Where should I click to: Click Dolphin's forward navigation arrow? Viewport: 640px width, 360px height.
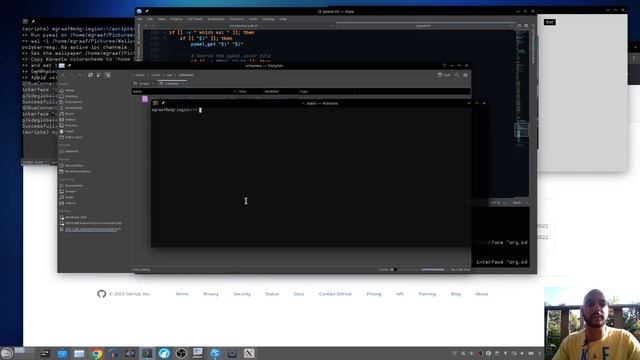click(x=71, y=75)
